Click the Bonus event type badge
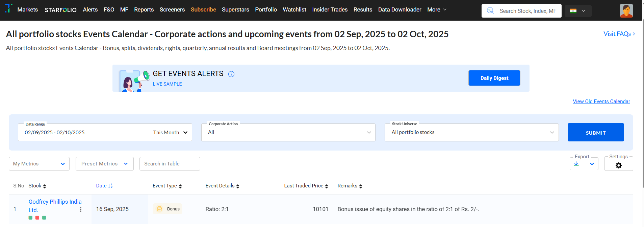 point(168,209)
